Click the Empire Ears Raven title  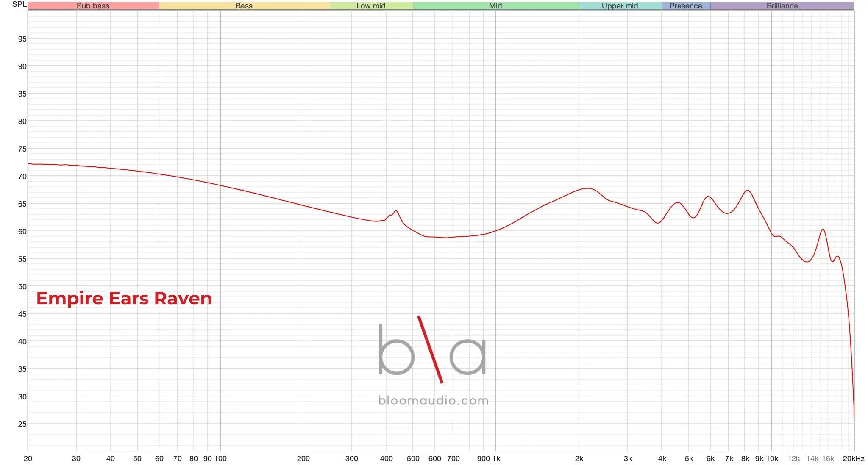tap(124, 299)
